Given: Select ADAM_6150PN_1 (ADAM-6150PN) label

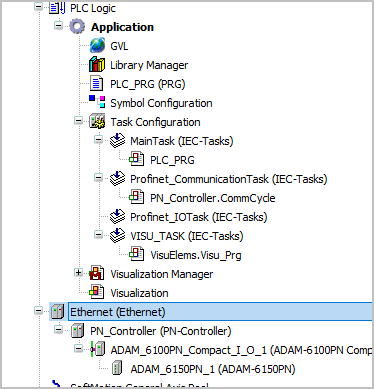Looking at the screenshot, I should (213, 369).
